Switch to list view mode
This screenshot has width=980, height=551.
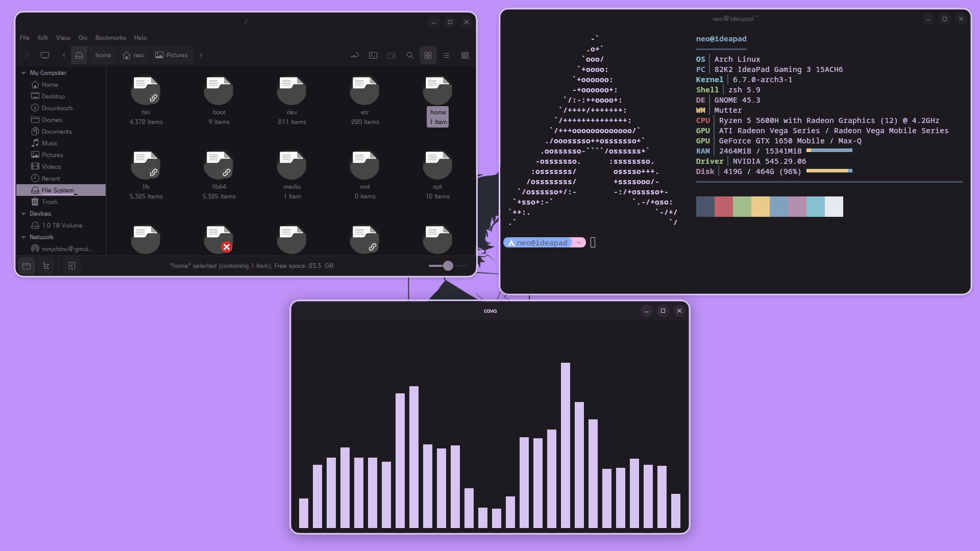(x=447, y=55)
